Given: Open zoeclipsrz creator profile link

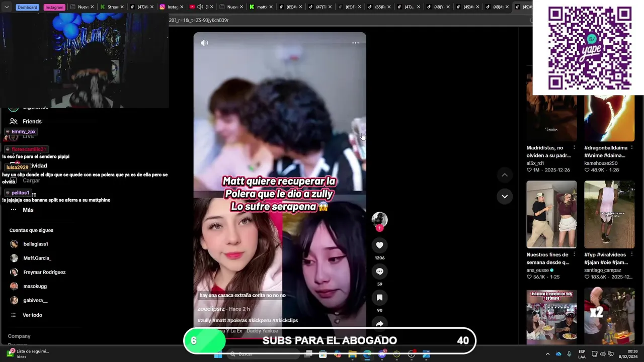Looking at the screenshot, I should pos(211,309).
